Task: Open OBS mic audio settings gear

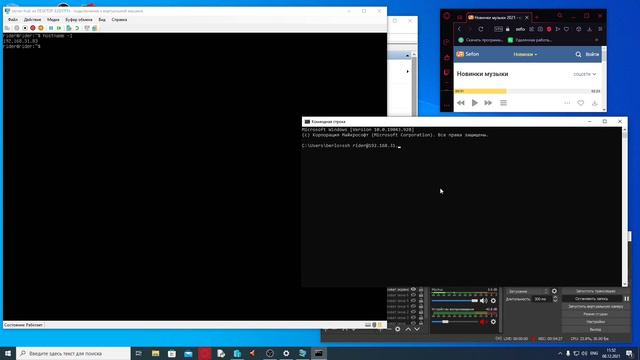Action: click(493, 301)
